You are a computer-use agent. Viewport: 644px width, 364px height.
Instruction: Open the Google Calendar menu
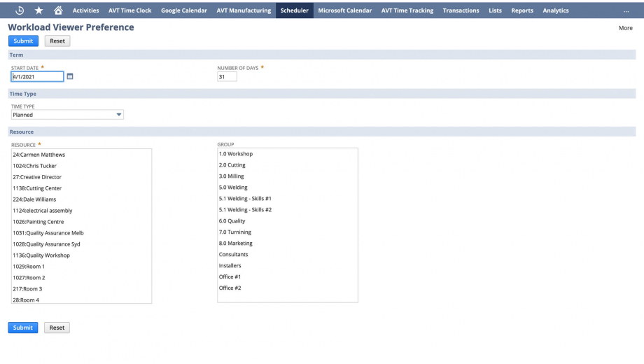coord(184,10)
